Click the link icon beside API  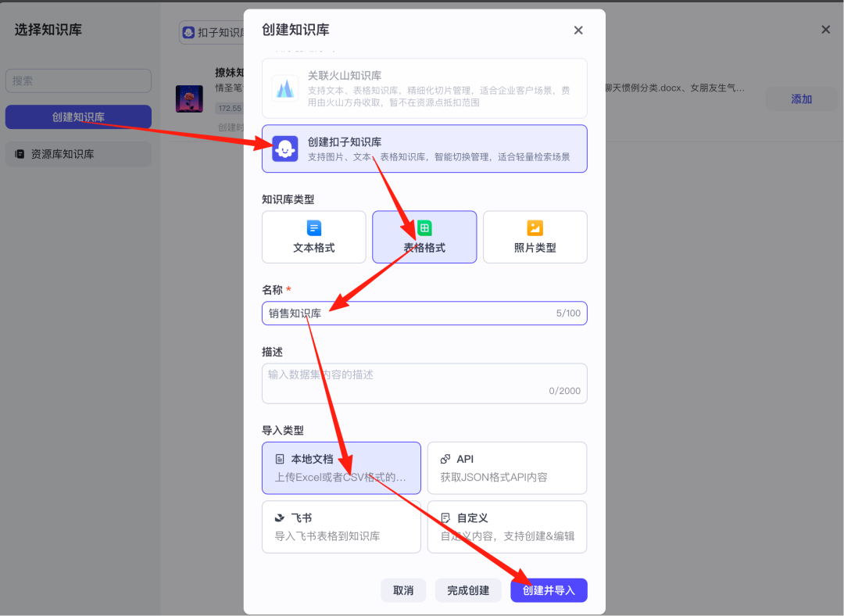(445, 460)
